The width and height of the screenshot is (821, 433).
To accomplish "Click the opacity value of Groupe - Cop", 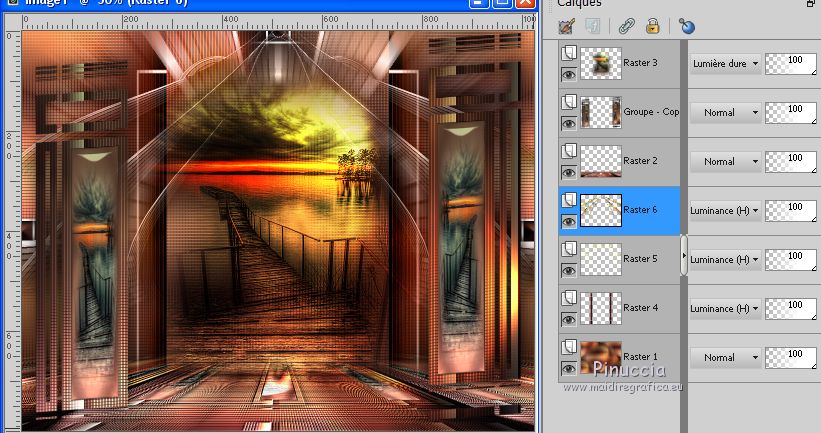I will pyautogui.click(x=795, y=108).
